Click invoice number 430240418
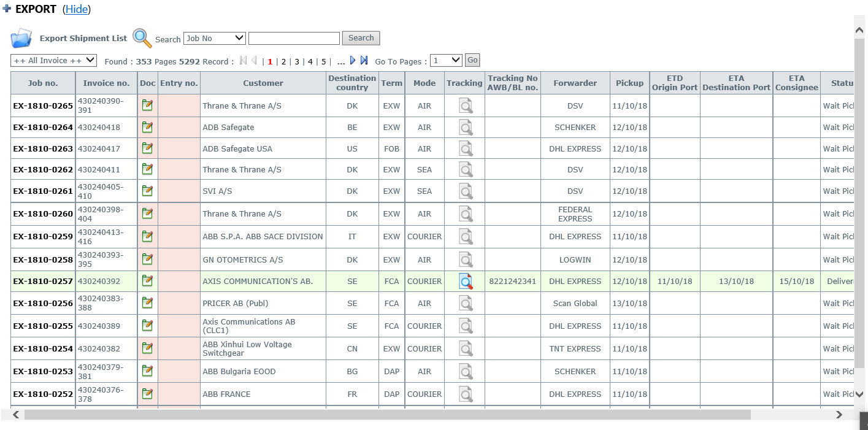Image resolution: width=868 pixels, height=430 pixels. pyautogui.click(x=99, y=128)
